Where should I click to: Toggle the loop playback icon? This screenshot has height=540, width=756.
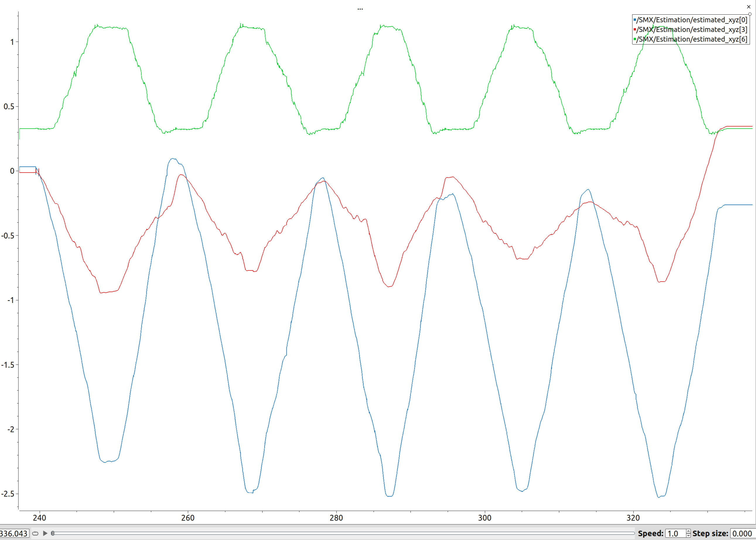35,533
